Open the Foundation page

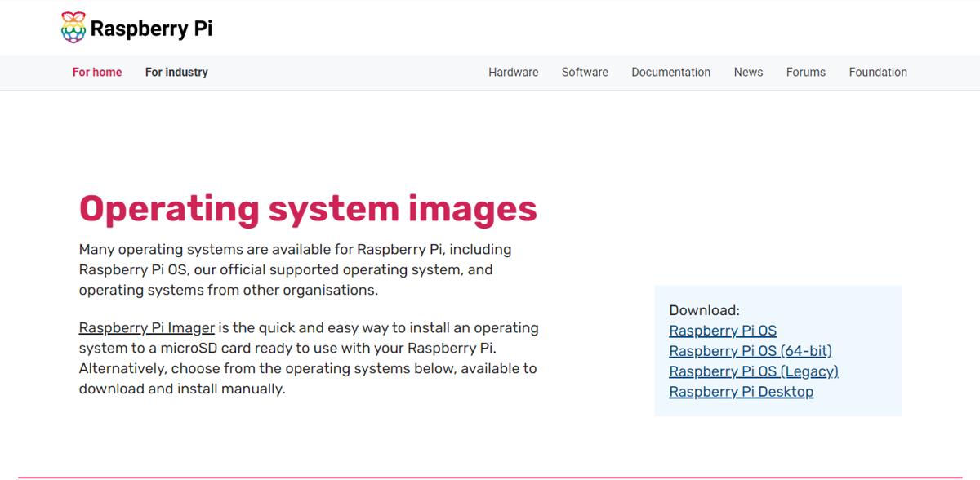point(878,72)
